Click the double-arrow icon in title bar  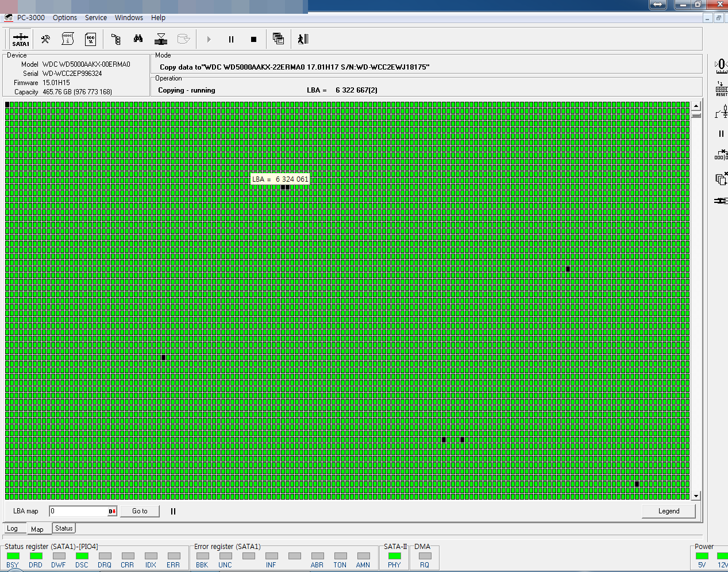pyautogui.click(x=658, y=5)
